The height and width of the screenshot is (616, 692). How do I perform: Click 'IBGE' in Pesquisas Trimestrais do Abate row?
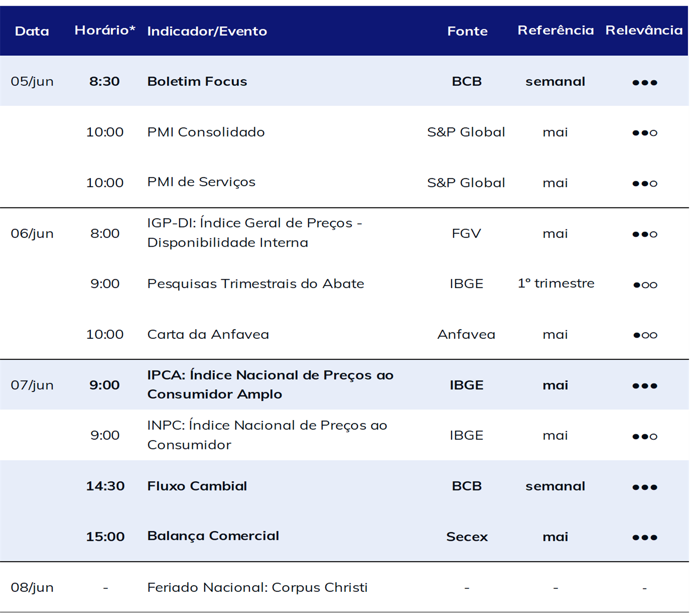pos(466,284)
